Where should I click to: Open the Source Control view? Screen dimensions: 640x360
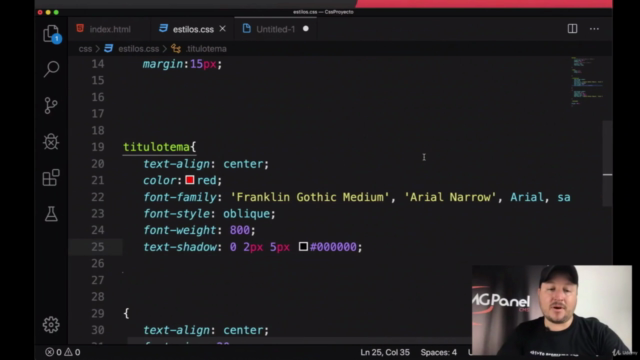(x=51, y=105)
